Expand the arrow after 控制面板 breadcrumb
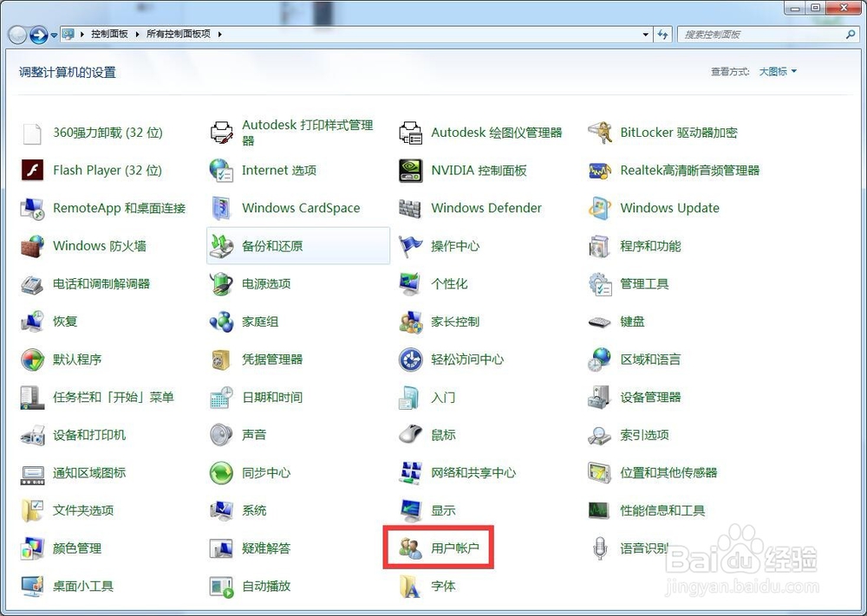The height and width of the screenshot is (616, 867). coord(137,35)
